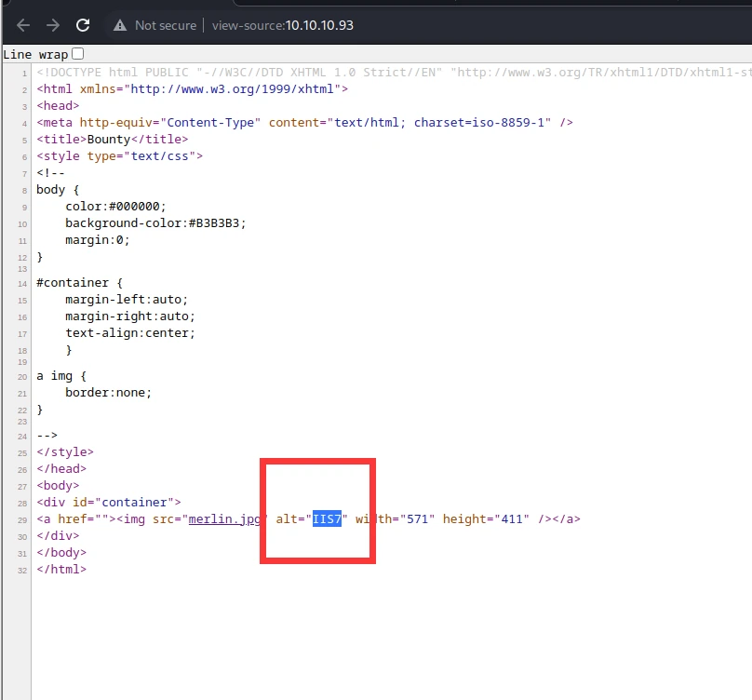The image size is (752, 700).
Task: Reload the view-source page
Action: tap(83, 25)
